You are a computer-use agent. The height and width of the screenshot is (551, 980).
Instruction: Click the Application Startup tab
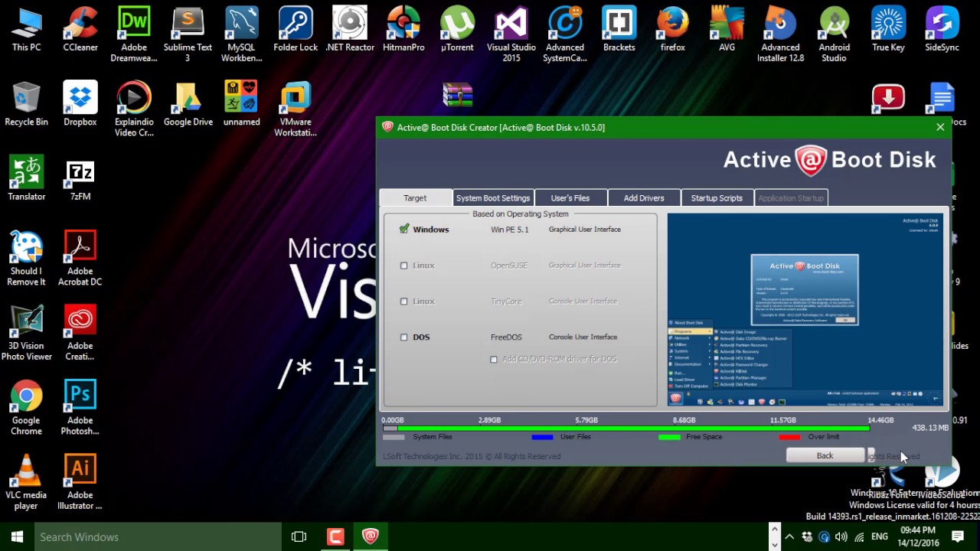pyautogui.click(x=791, y=198)
